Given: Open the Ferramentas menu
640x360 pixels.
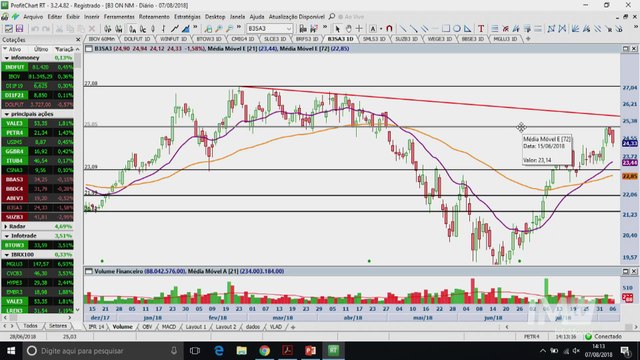Looking at the screenshot, I should tap(119, 17).
